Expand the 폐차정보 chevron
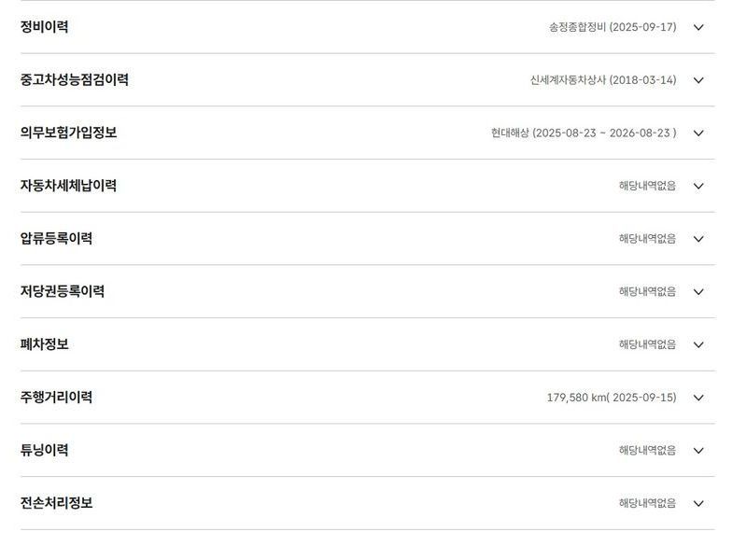This screenshot has width=747, height=560. 698,344
